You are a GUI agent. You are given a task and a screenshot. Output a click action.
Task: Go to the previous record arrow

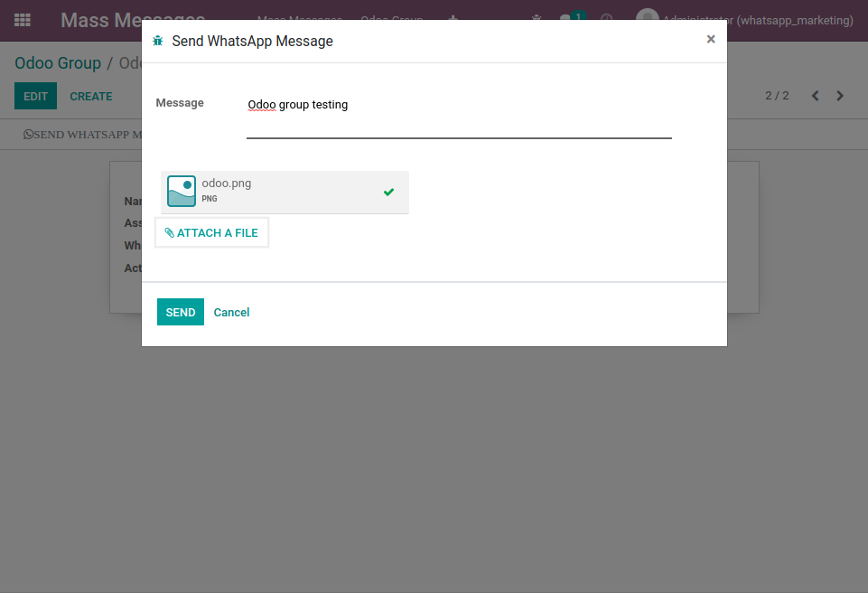[815, 96]
